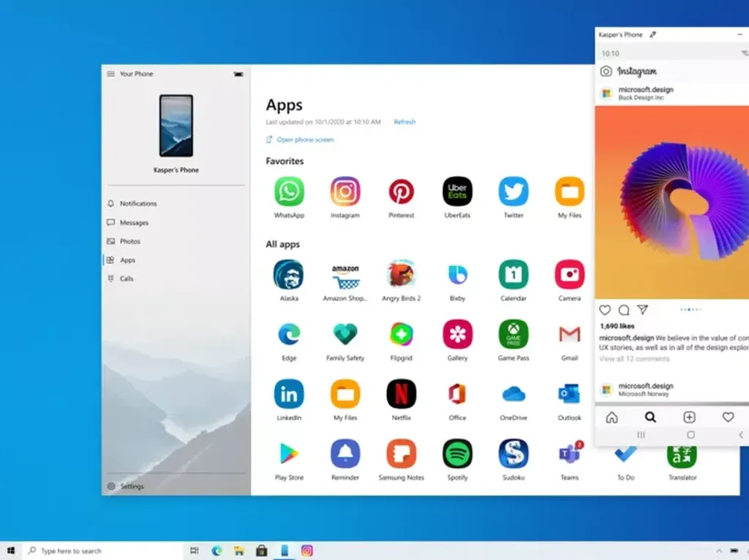Click Open phone screen link

[300, 140]
